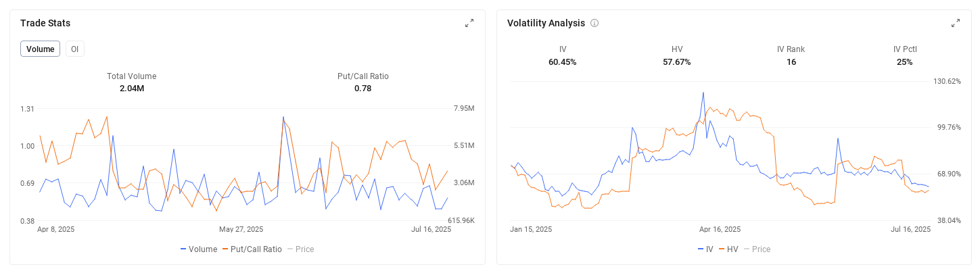Toggle the HV legend series
980x269 pixels.
(728, 249)
